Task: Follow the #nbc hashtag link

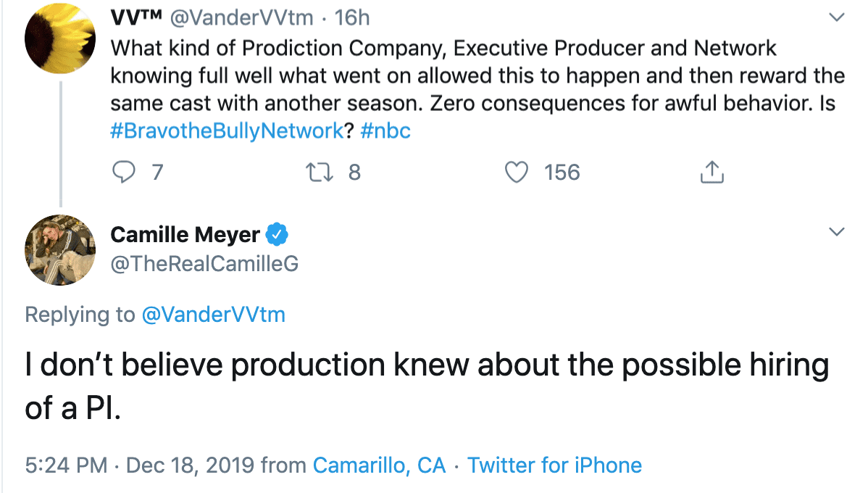Action: [x=385, y=131]
